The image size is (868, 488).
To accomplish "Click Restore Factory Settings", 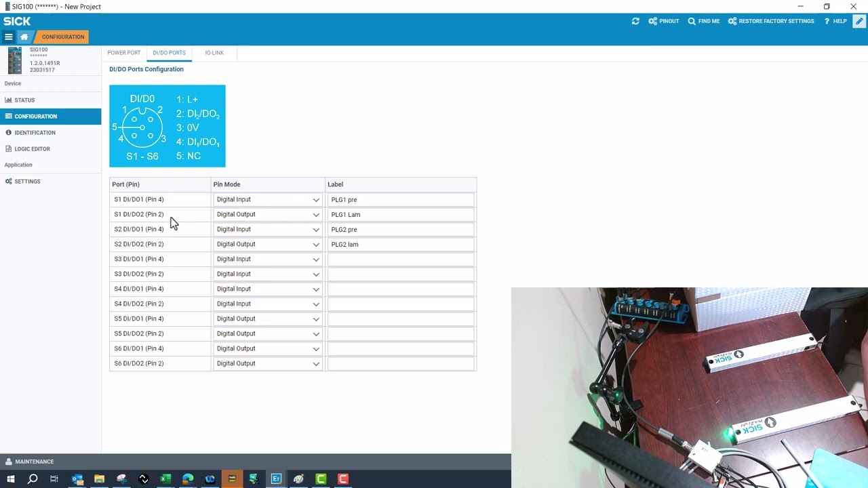I will pos(771,21).
